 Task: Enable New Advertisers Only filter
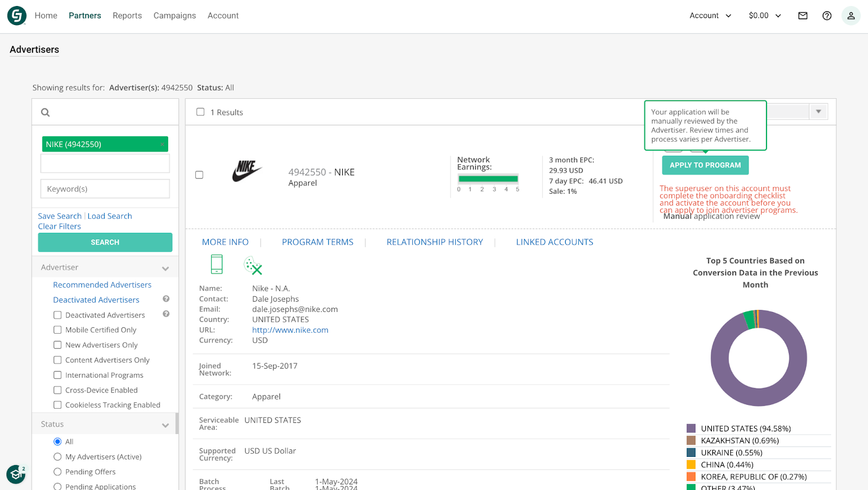point(58,345)
